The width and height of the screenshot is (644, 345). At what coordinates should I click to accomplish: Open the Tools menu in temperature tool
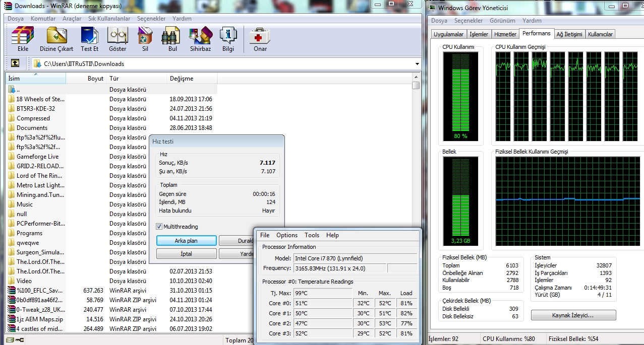(312, 235)
